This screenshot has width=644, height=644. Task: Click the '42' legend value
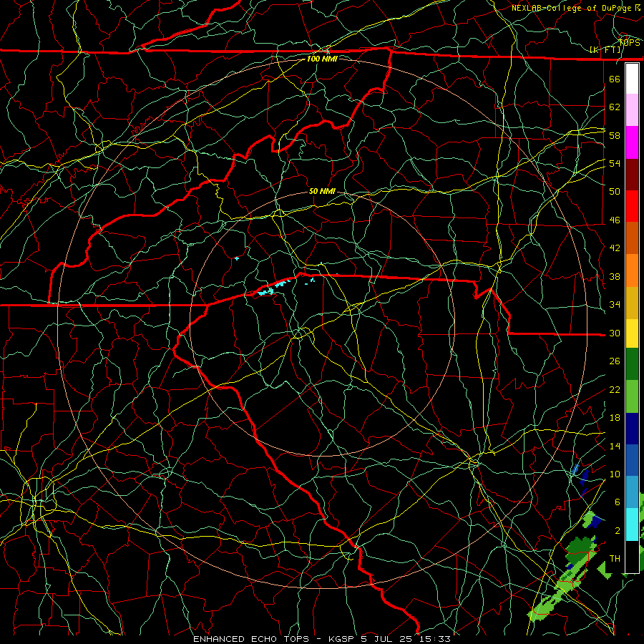coord(615,248)
